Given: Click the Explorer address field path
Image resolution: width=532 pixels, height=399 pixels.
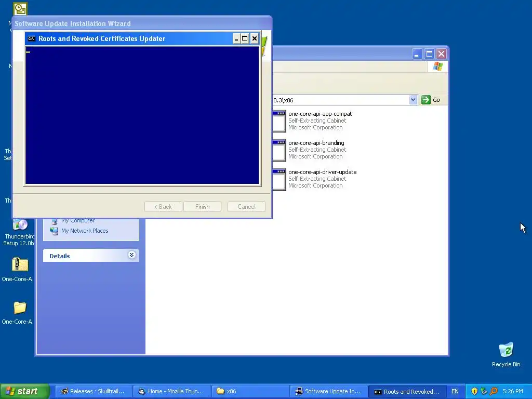Looking at the screenshot, I should (x=341, y=100).
